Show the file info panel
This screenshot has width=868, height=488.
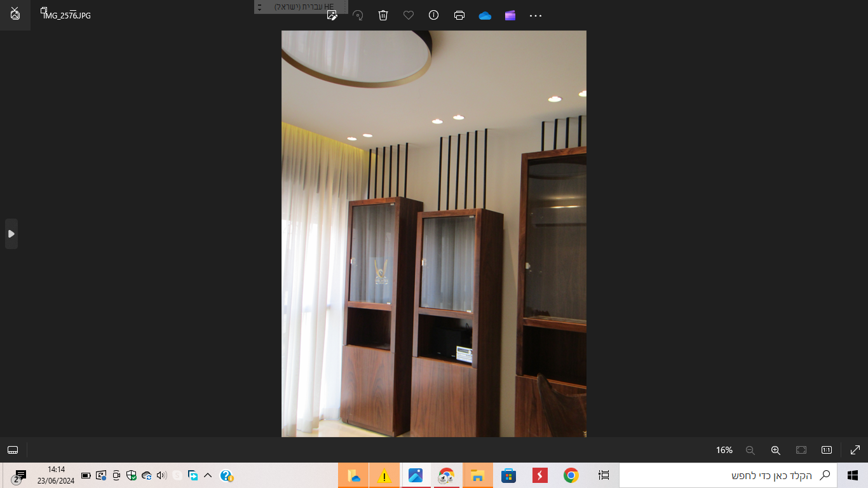pos(434,15)
